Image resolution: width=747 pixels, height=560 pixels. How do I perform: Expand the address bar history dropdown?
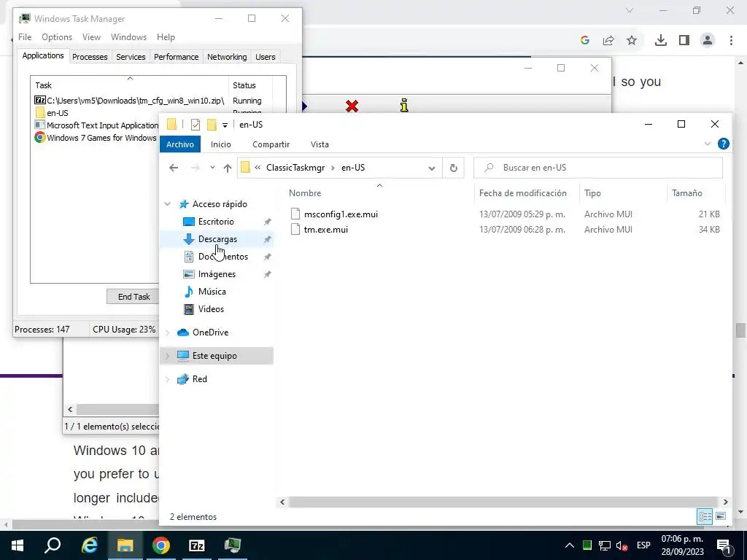click(432, 168)
